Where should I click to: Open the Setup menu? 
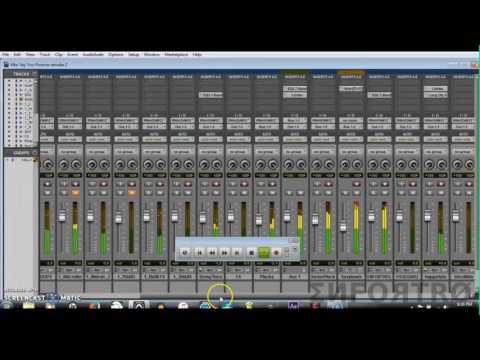tap(134, 54)
